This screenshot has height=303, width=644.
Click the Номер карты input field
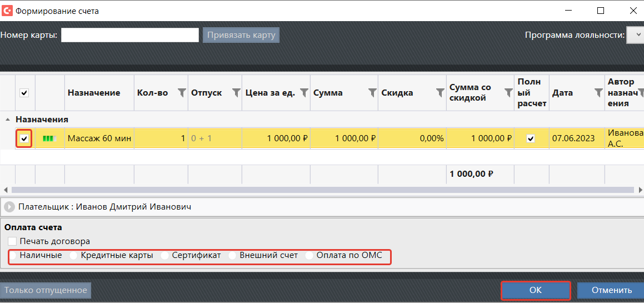tap(129, 35)
